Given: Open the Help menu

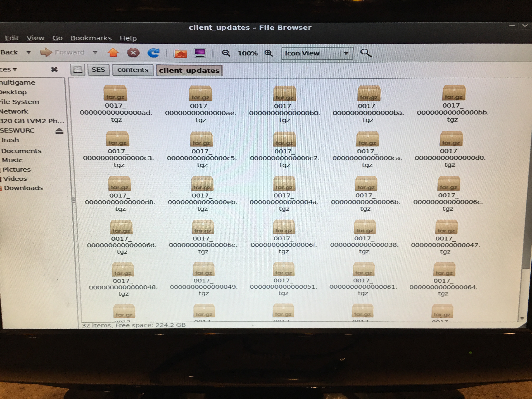Looking at the screenshot, I should click(128, 38).
